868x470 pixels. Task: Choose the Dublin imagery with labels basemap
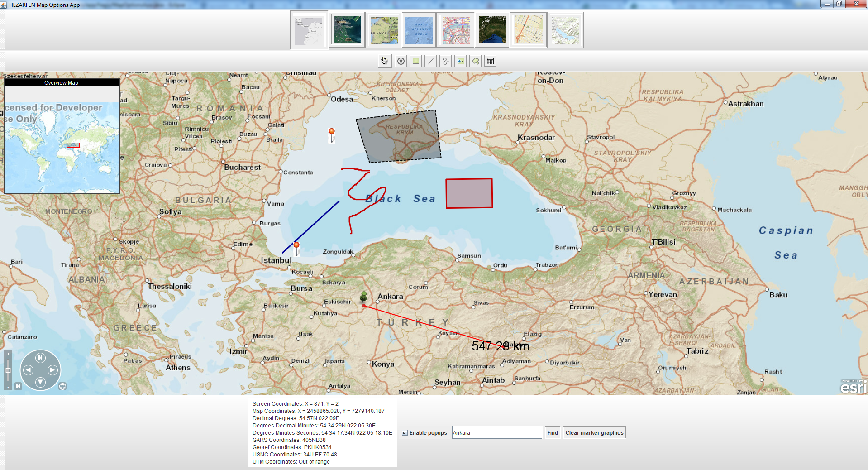(x=347, y=30)
